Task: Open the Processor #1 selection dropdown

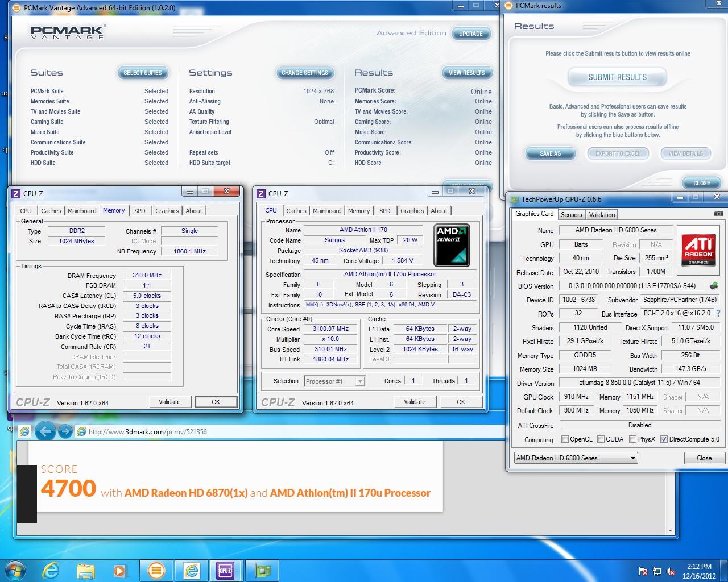Action: pos(334,381)
